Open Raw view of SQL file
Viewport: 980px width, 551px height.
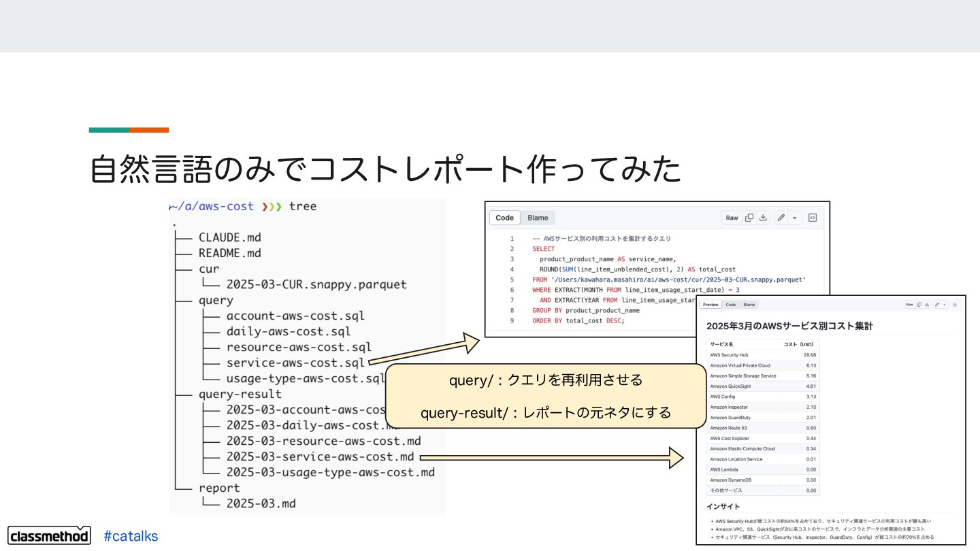(x=732, y=218)
